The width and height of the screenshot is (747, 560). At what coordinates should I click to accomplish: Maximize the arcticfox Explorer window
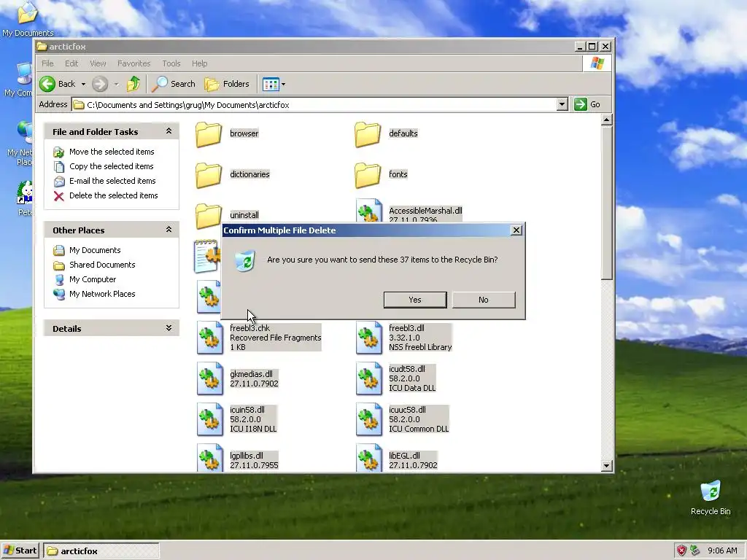[592, 47]
